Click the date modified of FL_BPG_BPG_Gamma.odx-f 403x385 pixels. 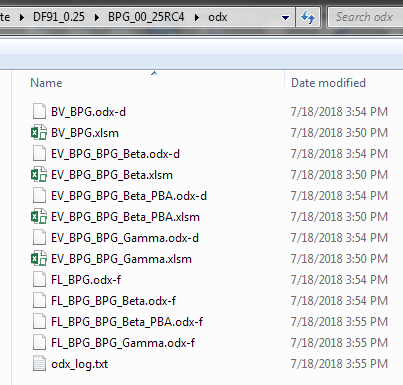(x=339, y=343)
